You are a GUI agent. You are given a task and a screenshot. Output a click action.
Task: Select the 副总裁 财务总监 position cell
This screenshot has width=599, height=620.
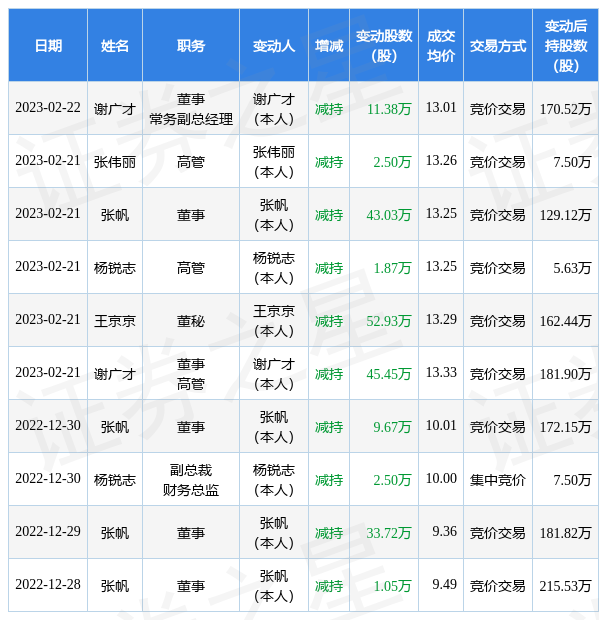click(191, 480)
